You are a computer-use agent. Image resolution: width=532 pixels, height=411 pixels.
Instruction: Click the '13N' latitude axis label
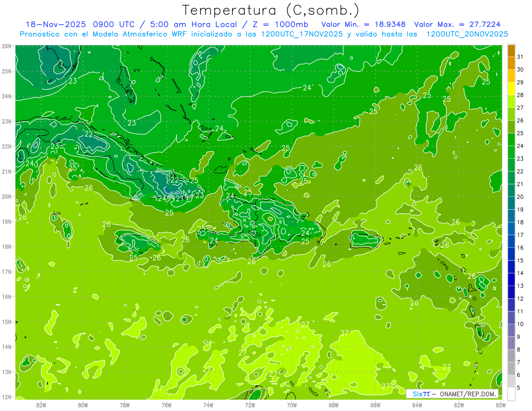(x=7, y=372)
